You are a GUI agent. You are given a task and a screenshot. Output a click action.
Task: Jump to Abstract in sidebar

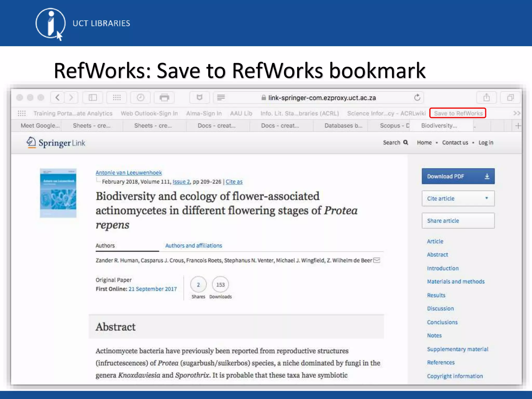437,255
